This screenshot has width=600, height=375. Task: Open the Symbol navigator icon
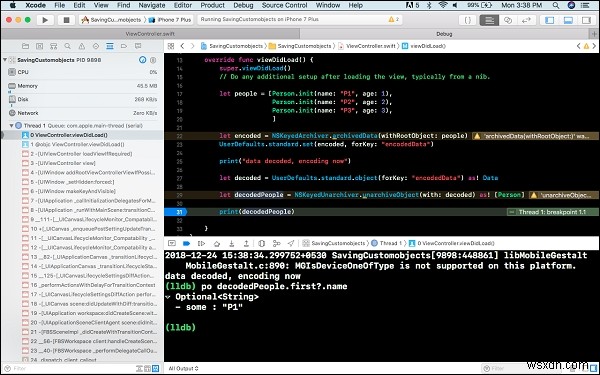[x=54, y=46]
